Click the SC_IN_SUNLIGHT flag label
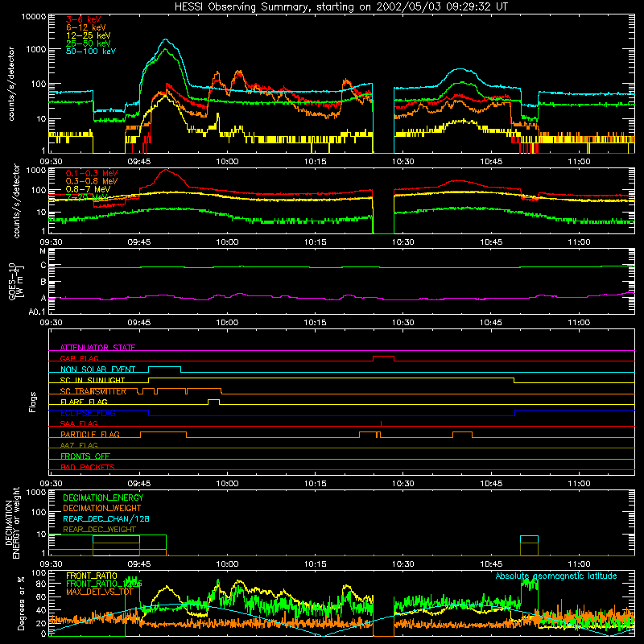 point(93,380)
